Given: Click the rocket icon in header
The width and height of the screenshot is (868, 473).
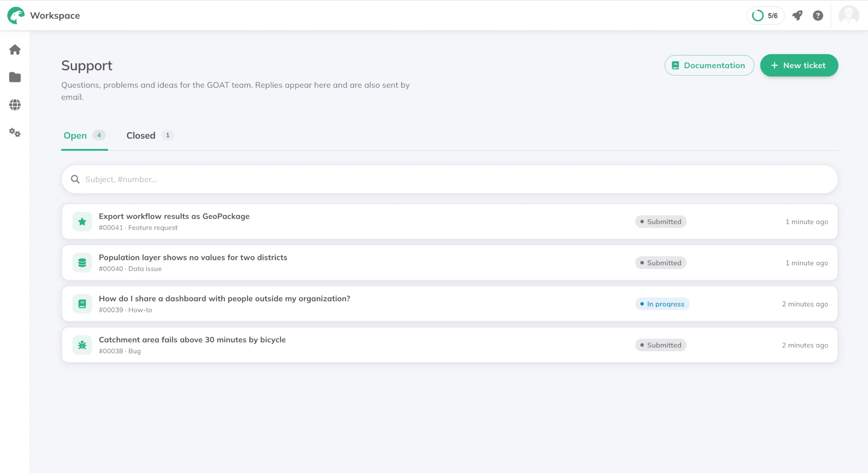Looking at the screenshot, I should [x=797, y=16].
